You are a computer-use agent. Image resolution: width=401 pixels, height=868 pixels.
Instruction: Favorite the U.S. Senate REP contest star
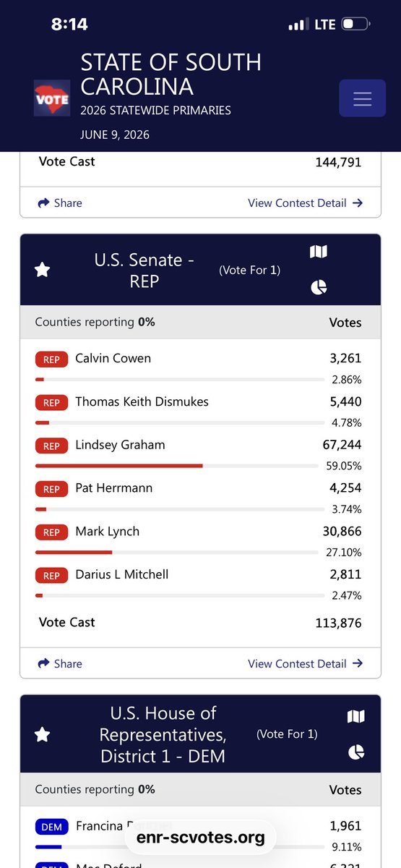pyautogui.click(x=43, y=270)
